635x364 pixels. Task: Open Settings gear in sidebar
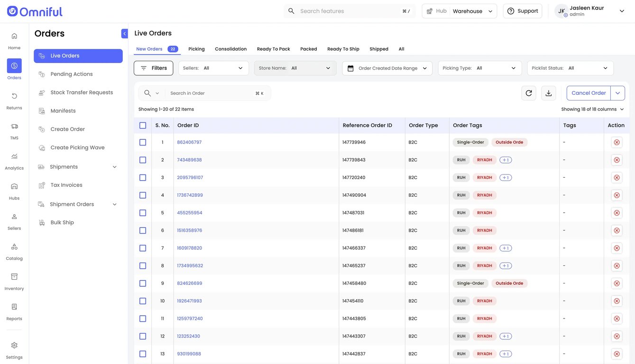pos(14,346)
